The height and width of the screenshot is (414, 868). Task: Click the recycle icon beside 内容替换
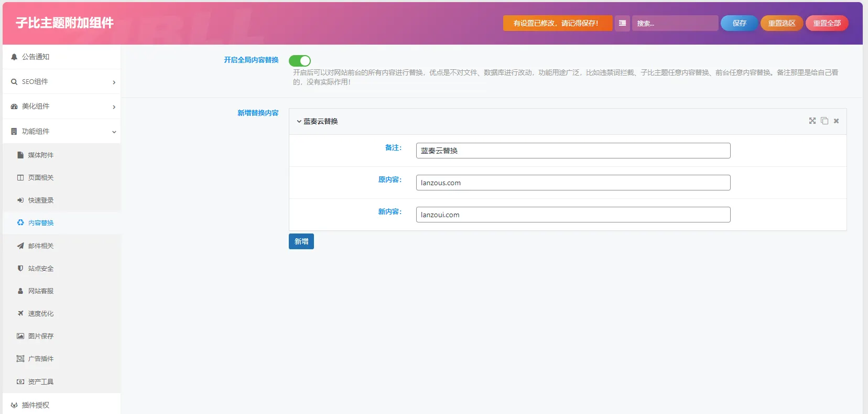(20, 222)
